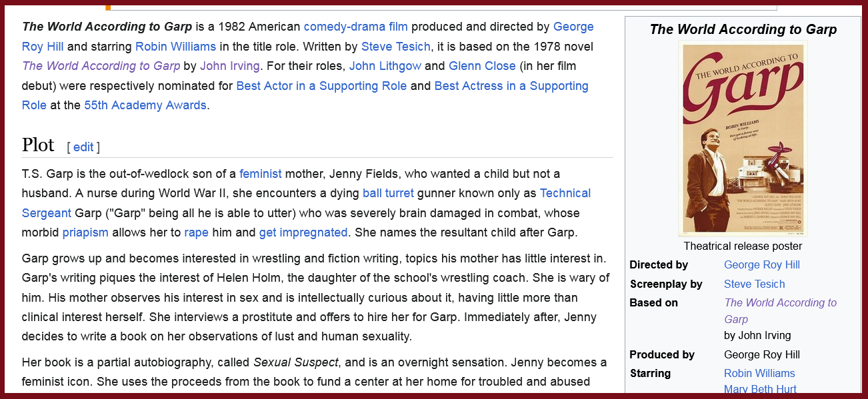Open Best Actor in a Supporting Role link

coord(321,86)
